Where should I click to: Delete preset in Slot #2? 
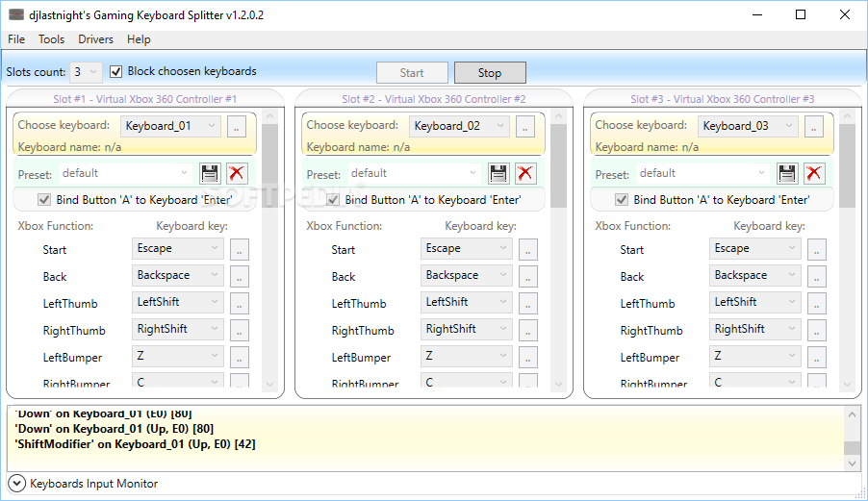(525, 174)
